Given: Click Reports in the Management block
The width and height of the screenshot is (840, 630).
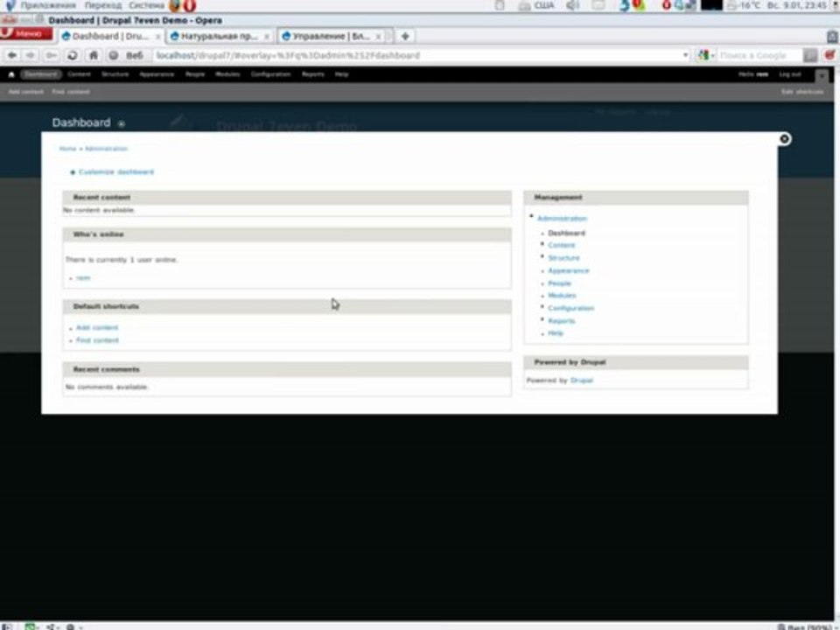Looking at the screenshot, I should (x=561, y=321).
